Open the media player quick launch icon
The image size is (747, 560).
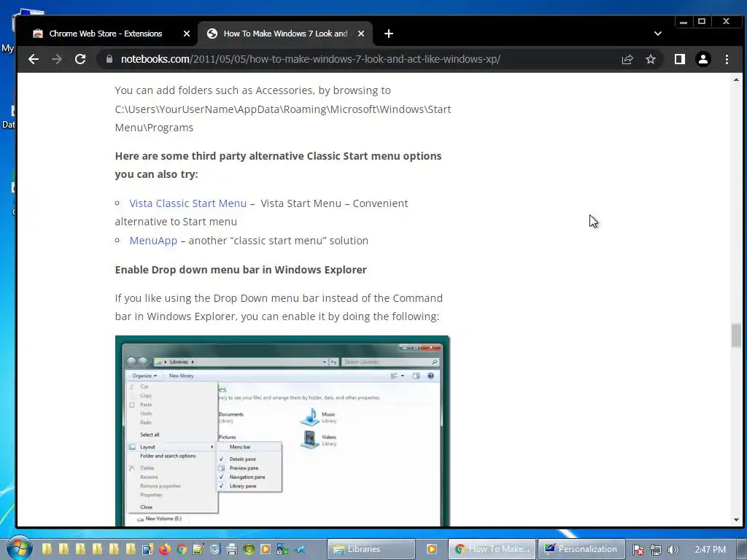266,549
